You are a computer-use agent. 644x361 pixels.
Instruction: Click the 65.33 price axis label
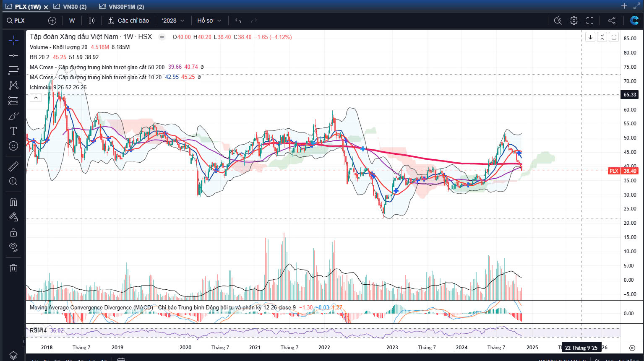tap(630, 95)
